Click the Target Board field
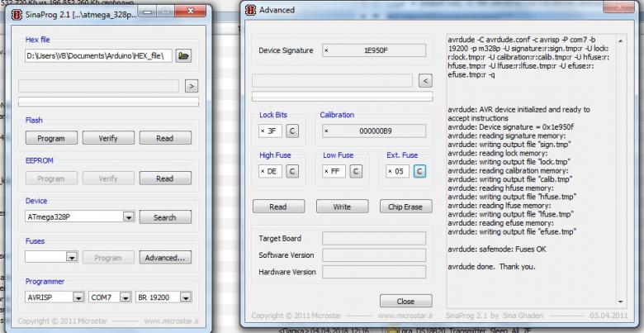Screen dimensions: 644x333 pyautogui.click(x=374, y=239)
